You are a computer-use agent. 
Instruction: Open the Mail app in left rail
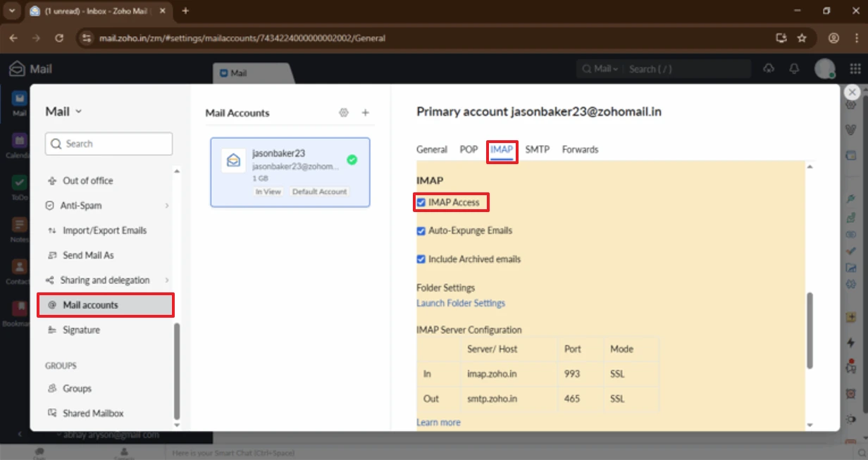20,101
